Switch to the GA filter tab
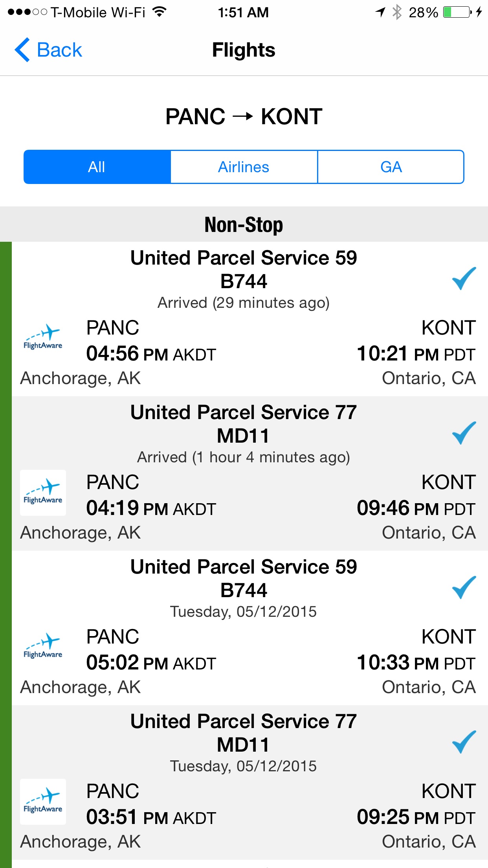The height and width of the screenshot is (868, 488). 391,167
